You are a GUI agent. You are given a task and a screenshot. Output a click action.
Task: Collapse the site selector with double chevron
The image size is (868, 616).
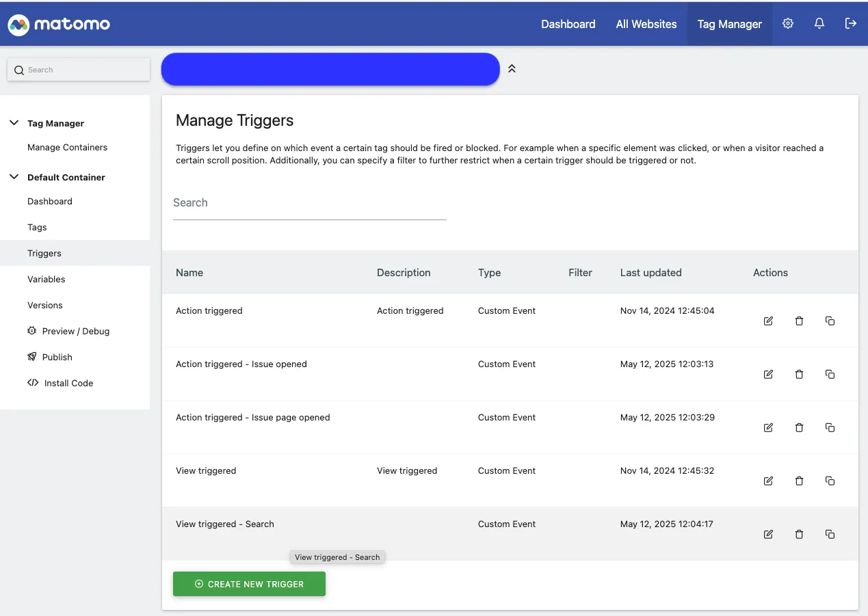coord(512,69)
